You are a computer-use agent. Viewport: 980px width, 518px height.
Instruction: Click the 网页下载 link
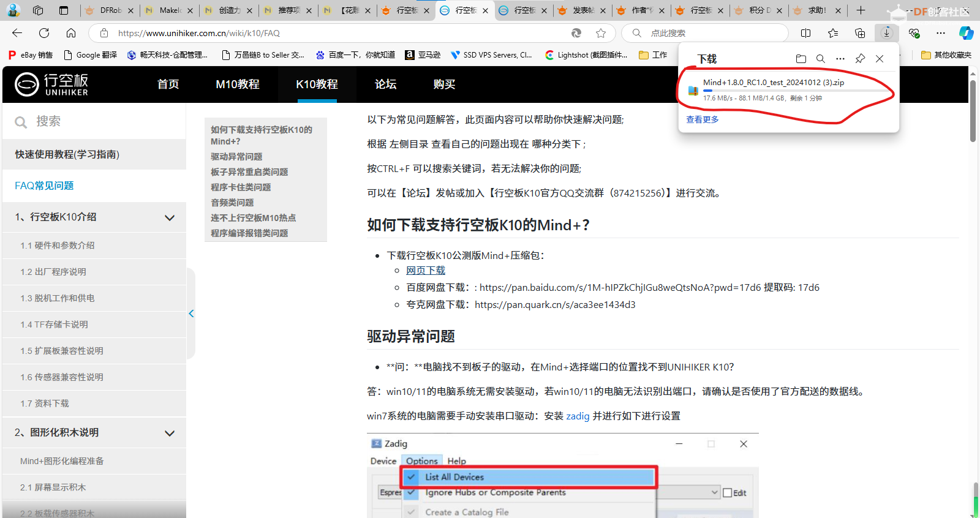tap(426, 270)
